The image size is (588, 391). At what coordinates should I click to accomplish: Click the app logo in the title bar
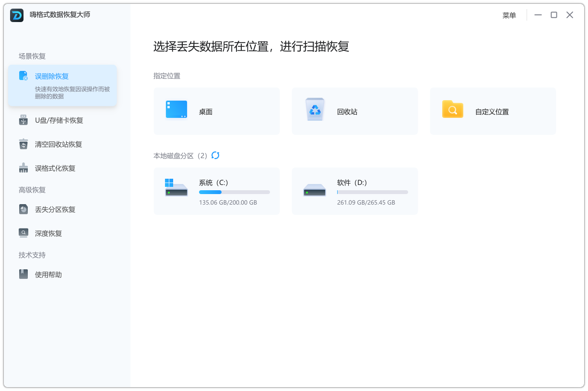click(17, 15)
